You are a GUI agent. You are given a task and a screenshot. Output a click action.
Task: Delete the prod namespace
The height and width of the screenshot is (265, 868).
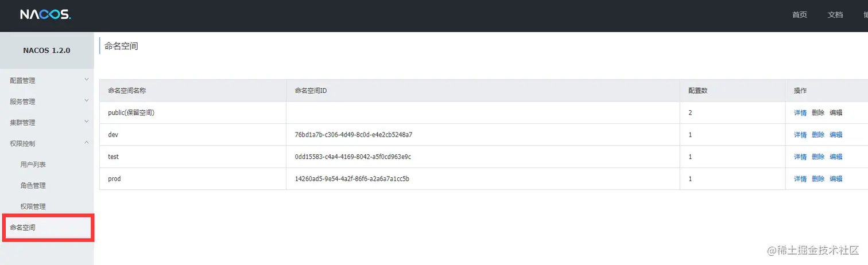pos(818,179)
